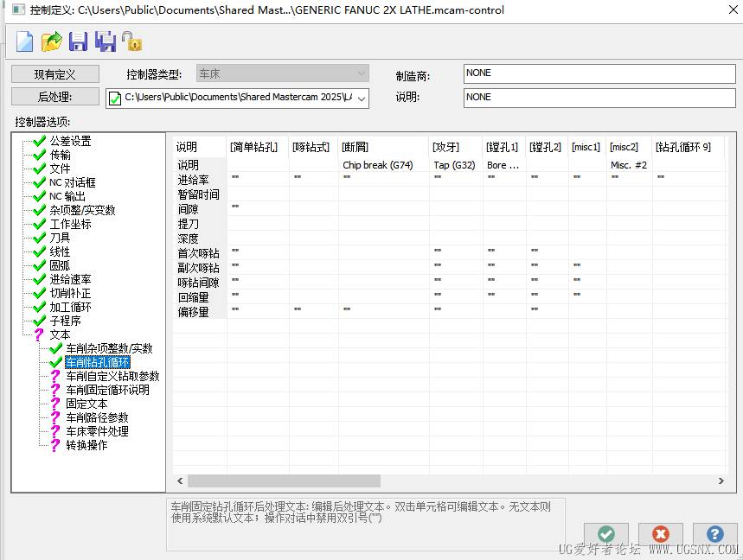Click the 偏移量 row label
The width and height of the screenshot is (743, 560).
tap(194, 312)
